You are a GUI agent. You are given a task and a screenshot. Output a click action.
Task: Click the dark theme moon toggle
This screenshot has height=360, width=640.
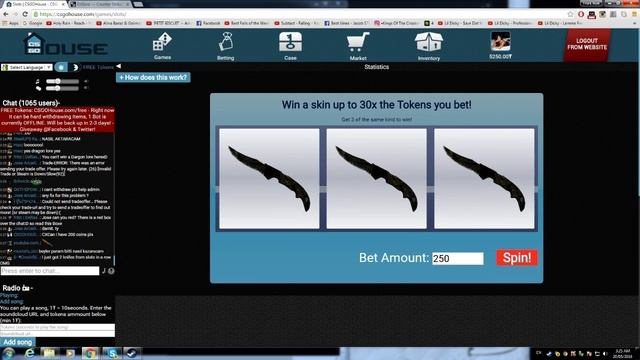74,67
